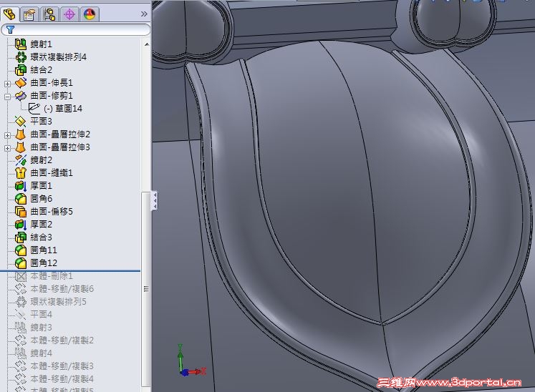
Task: Click the 結合2 label text
Action: [41, 70]
